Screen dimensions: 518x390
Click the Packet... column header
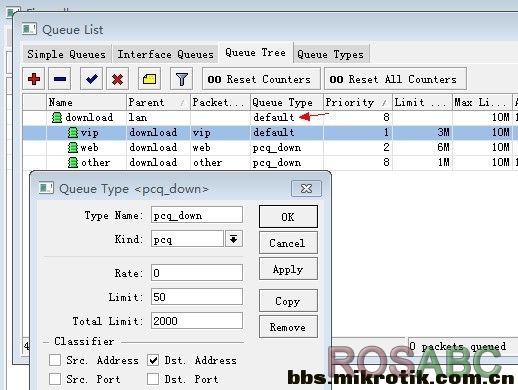tap(220, 102)
